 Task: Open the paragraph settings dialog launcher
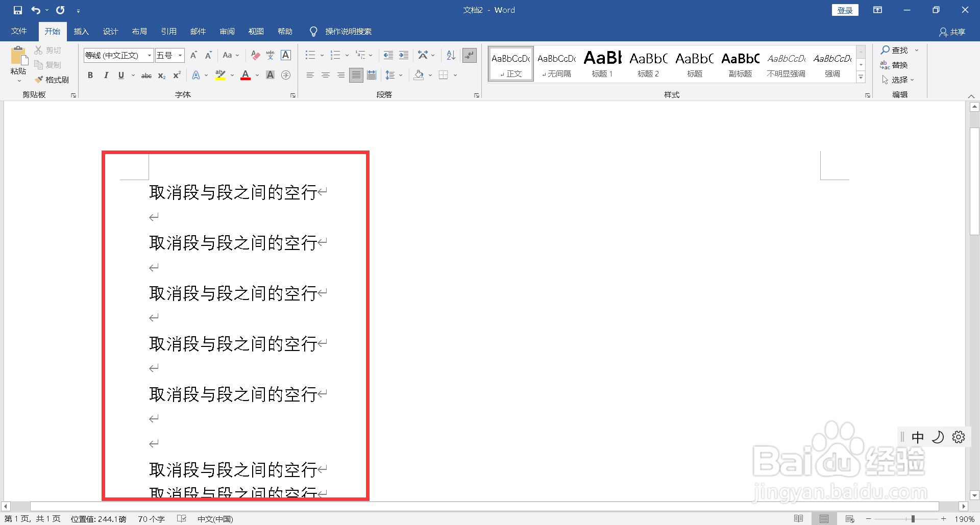click(x=477, y=95)
